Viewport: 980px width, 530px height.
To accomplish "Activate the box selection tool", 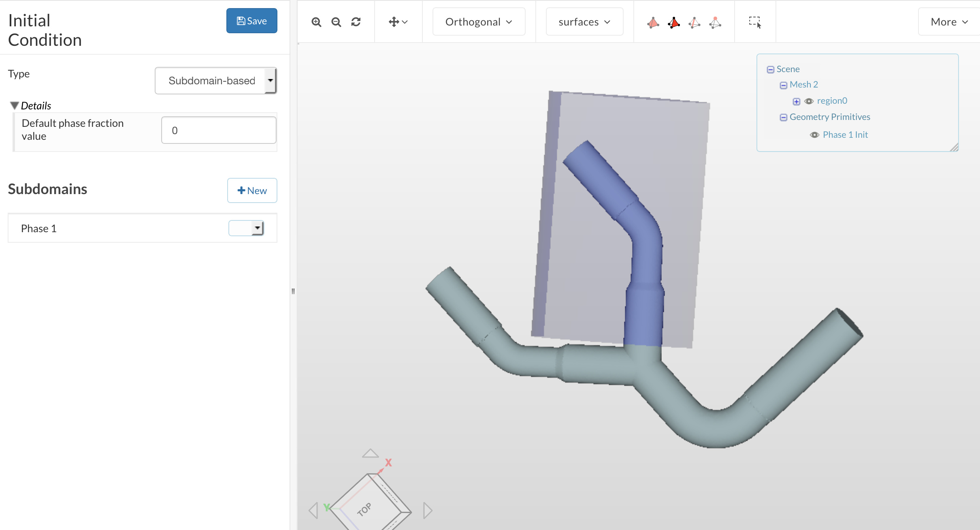I will click(755, 22).
